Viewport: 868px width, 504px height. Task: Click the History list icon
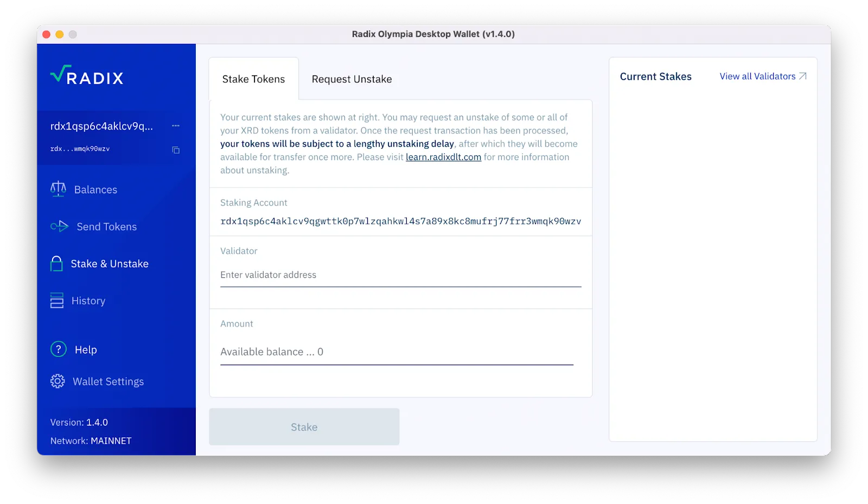click(57, 301)
